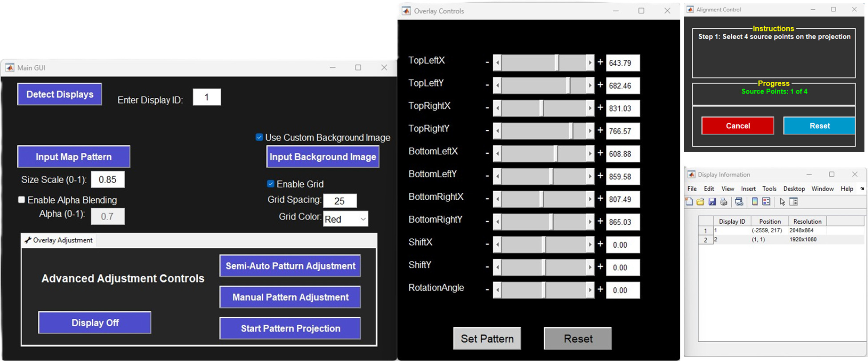Open the Insert menu in Display Information
Screen dimensions: 868x361
tap(748, 189)
